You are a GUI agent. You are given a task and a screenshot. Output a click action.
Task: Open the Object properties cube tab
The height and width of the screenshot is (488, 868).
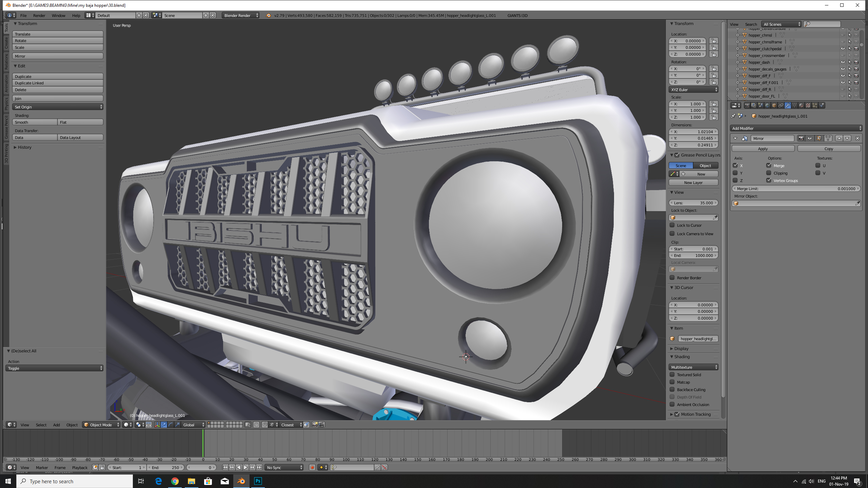(x=774, y=105)
